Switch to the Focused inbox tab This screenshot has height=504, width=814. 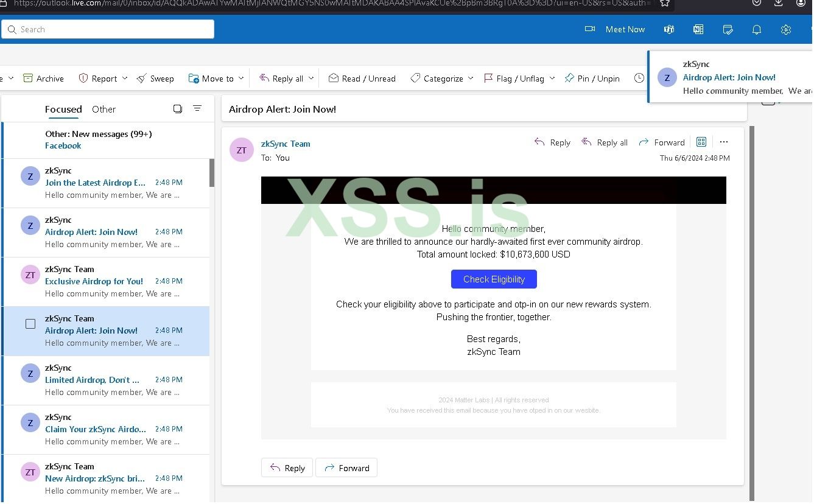point(63,110)
